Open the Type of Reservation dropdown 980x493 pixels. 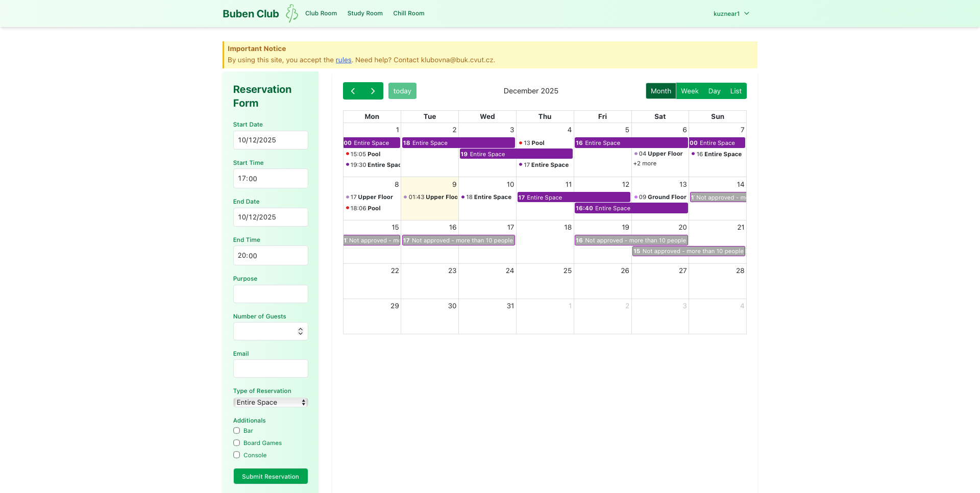[x=270, y=402]
